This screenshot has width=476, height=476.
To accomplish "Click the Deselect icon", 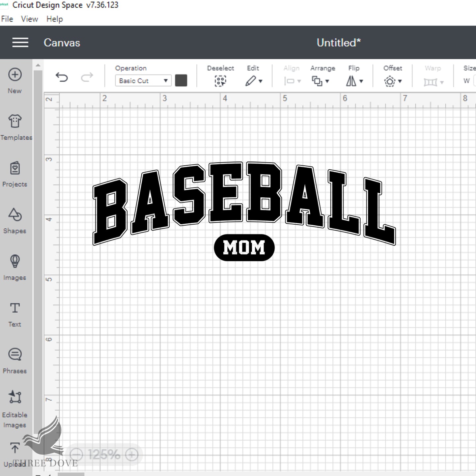I will pyautogui.click(x=220, y=81).
